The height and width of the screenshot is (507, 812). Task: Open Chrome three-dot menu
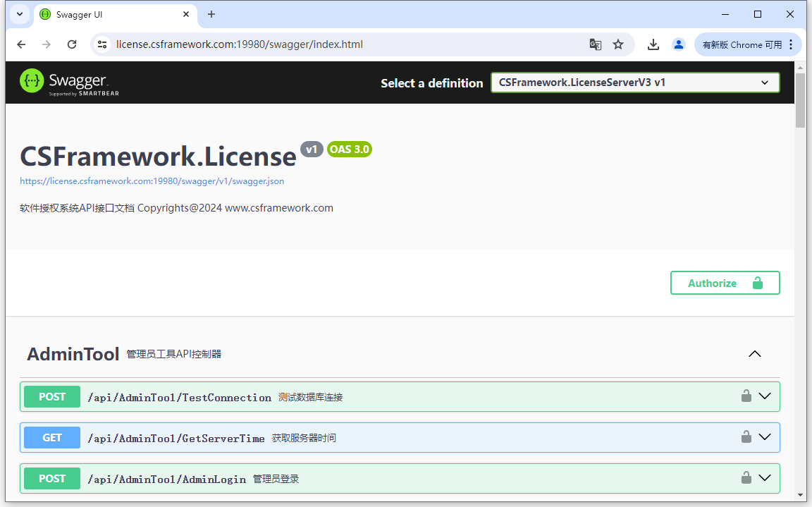[791, 44]
